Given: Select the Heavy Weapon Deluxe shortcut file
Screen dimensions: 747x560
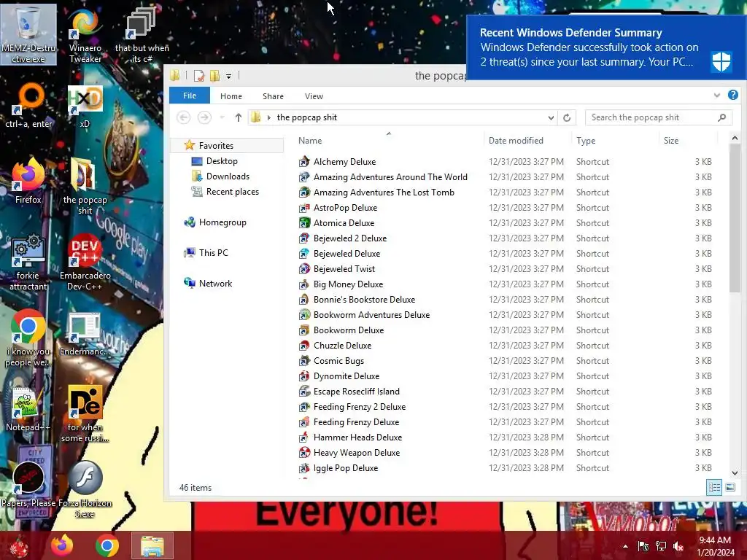Looking at the screenshot, I should (x=356, y=453).
